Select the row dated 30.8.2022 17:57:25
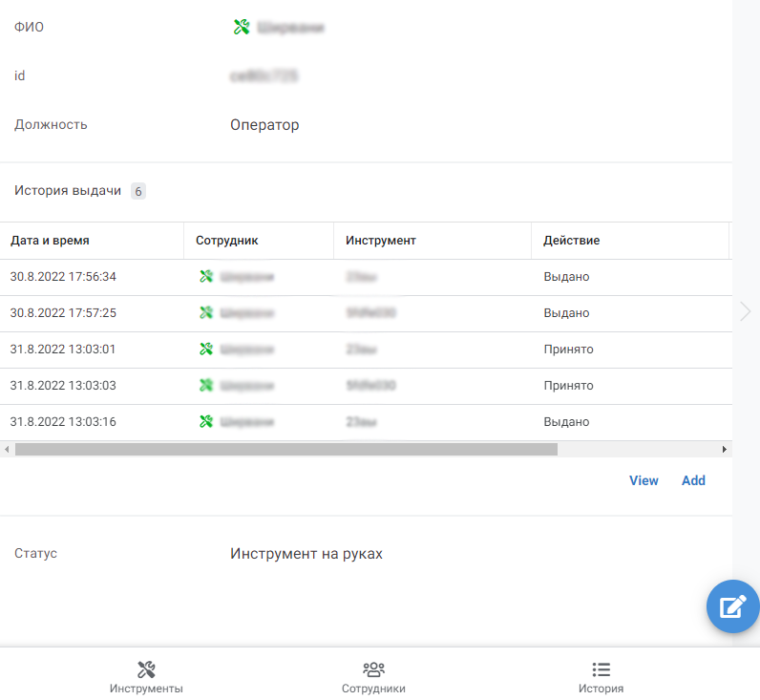Viewport: 760px width, 700px height. 366,313
